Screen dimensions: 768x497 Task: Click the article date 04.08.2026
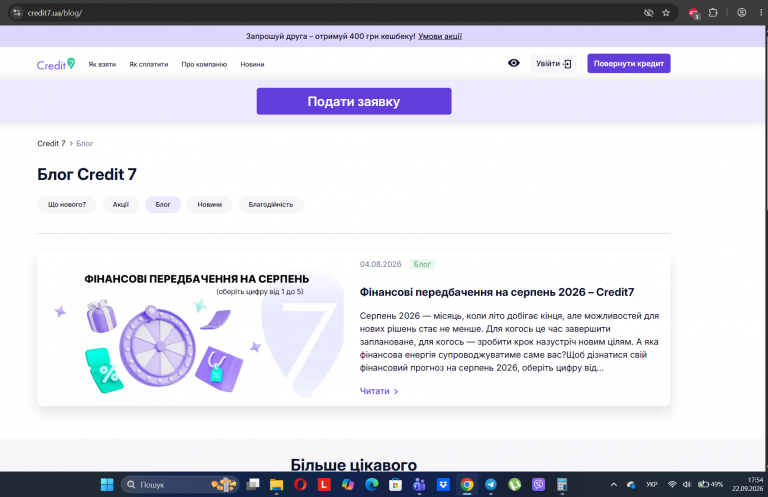pos(381,264)
